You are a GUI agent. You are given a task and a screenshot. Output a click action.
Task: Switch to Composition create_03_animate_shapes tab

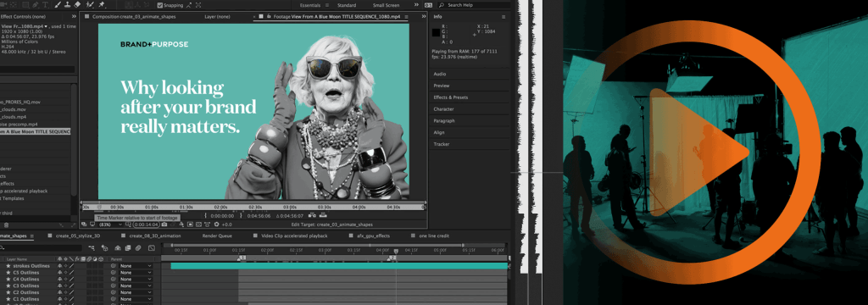[133, 17]
